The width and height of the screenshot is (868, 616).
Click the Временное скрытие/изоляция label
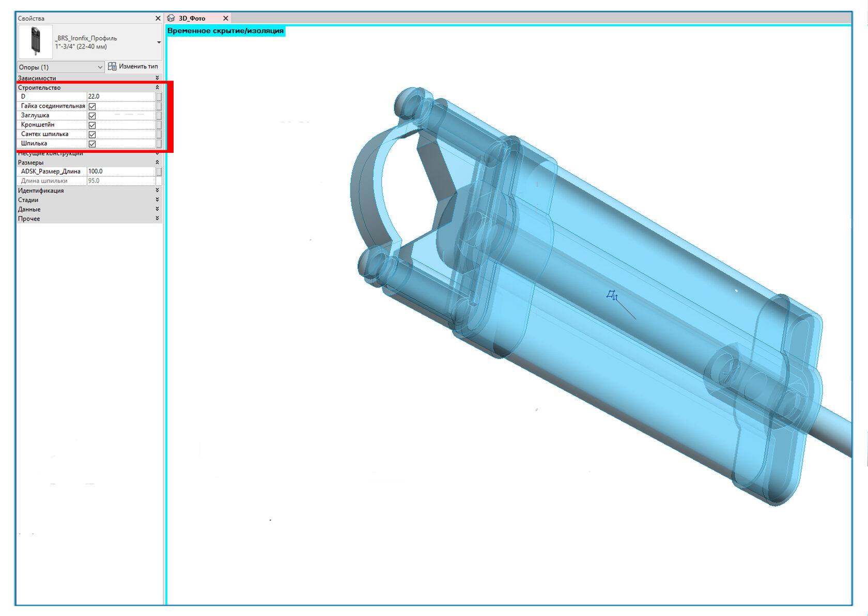coord(225,31)
